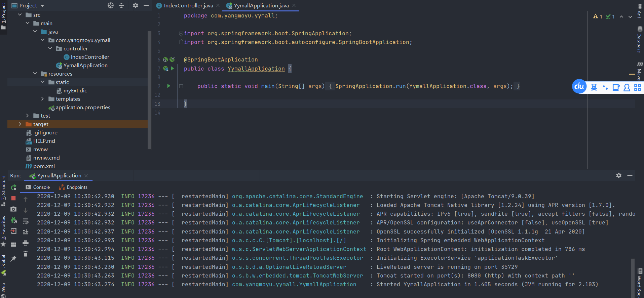Image resolution: width=644 pixels, height=298 pixels.
Task: Expand the test folder
Action: (28, 116)
